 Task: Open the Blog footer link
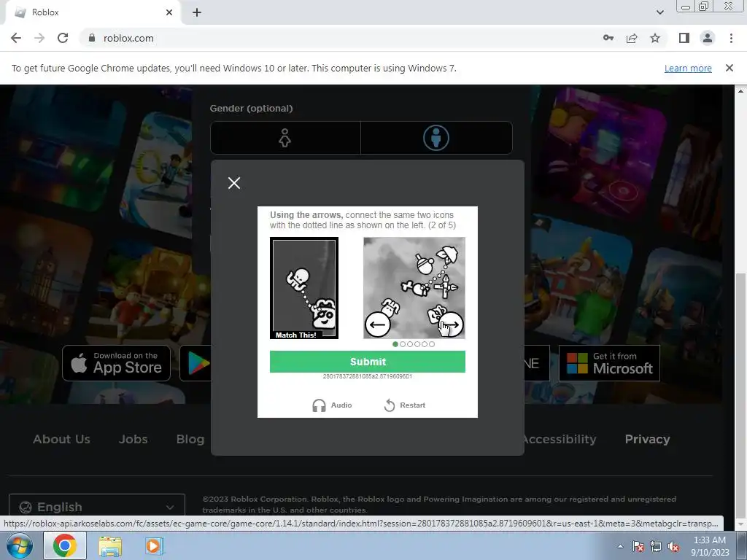190,439
